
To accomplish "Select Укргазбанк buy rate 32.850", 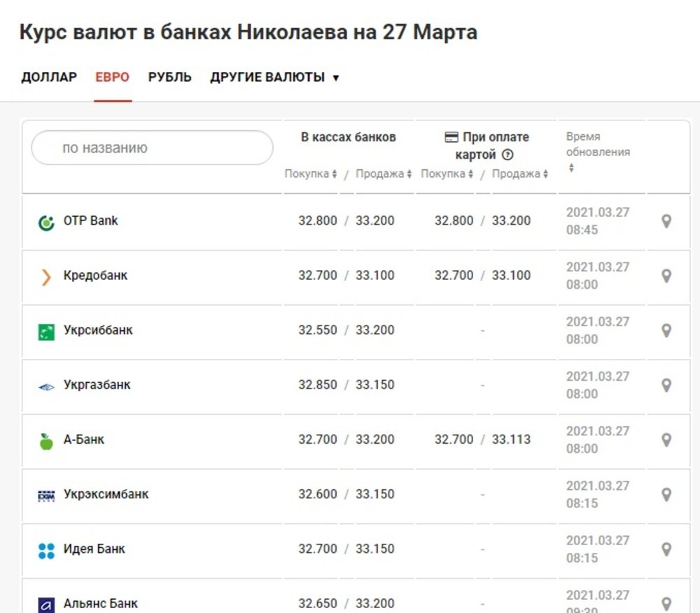I will 318,385.
